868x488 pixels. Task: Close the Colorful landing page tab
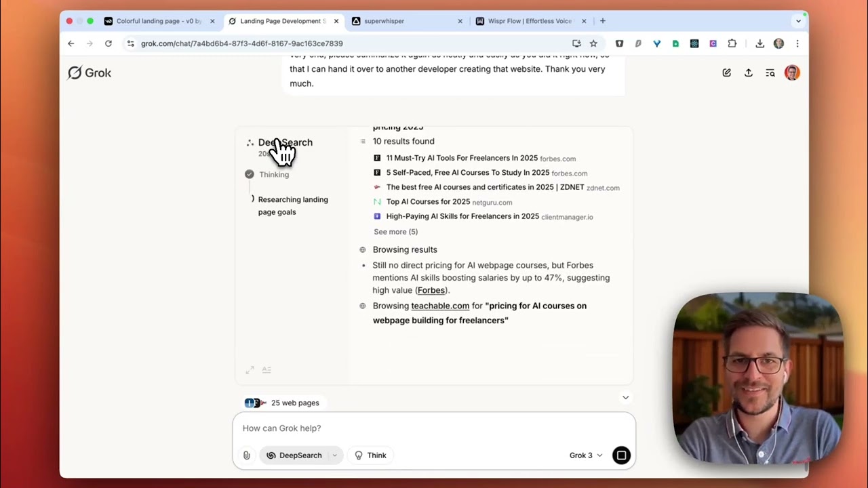point(212,21)
